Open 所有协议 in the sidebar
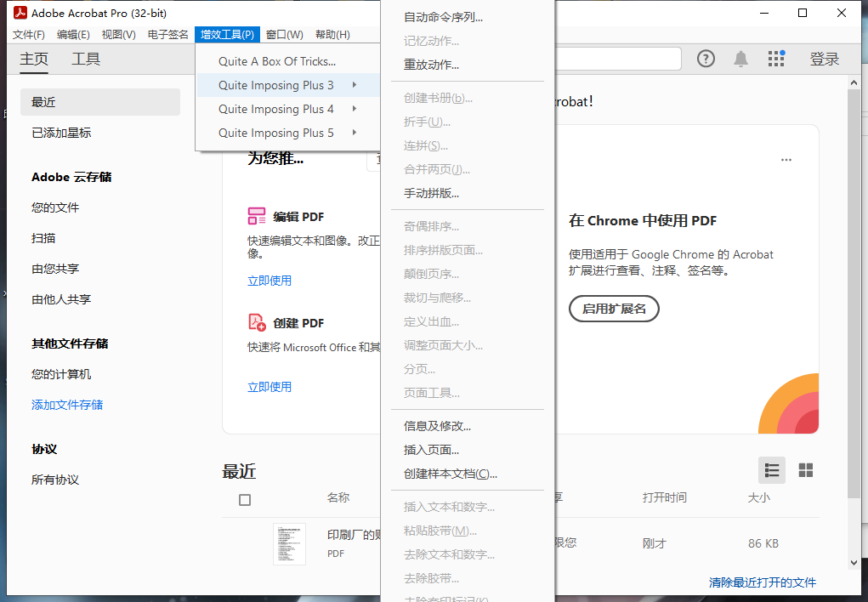The height and width of the screenshot is (602, 868). tap(54, 480)
